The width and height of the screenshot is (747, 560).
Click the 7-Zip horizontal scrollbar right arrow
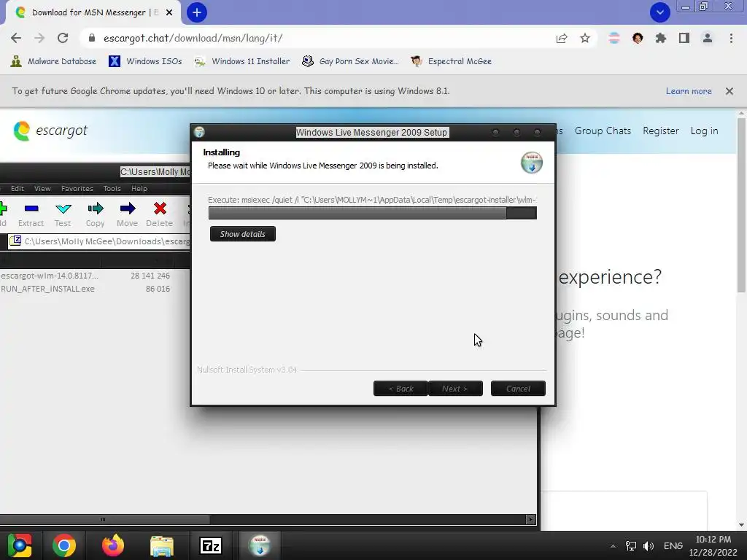point(531,519)
